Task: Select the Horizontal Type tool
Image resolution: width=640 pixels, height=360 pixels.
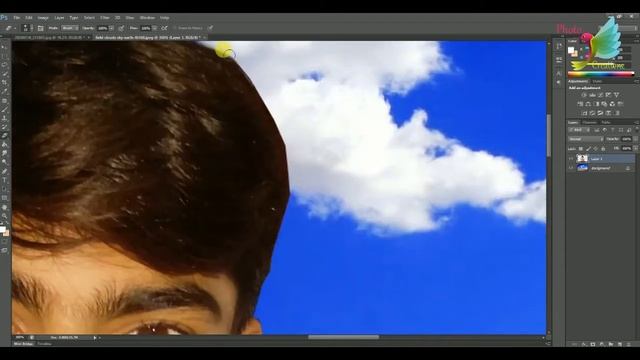Action: 4,180
